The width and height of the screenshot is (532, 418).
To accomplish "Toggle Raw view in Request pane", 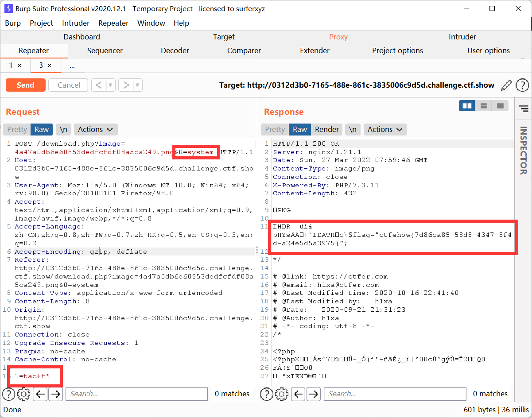I will (x=42, y=129).
